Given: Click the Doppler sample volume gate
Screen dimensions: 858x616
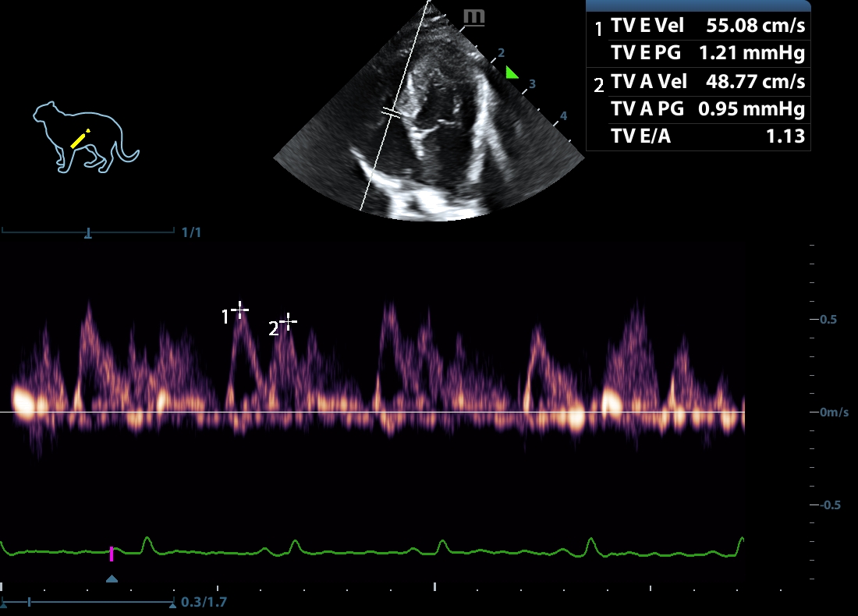Looking at the screenshot, I should [393, 114].
